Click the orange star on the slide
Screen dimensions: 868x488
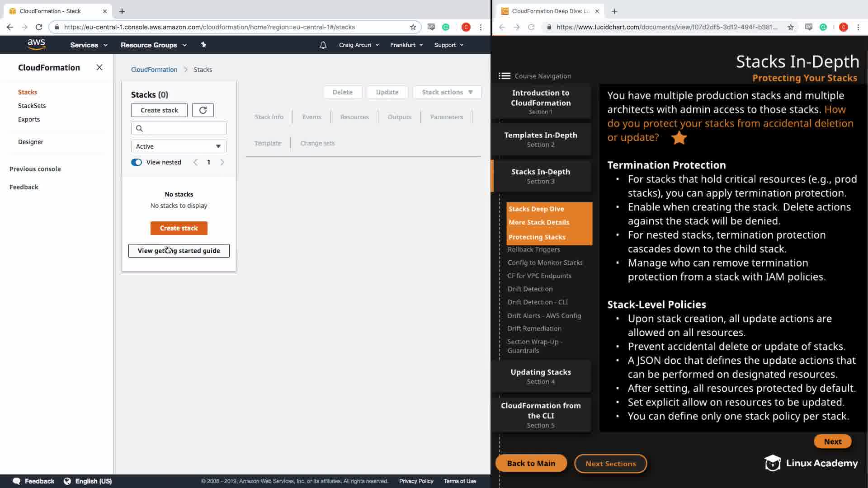point(679,138)
